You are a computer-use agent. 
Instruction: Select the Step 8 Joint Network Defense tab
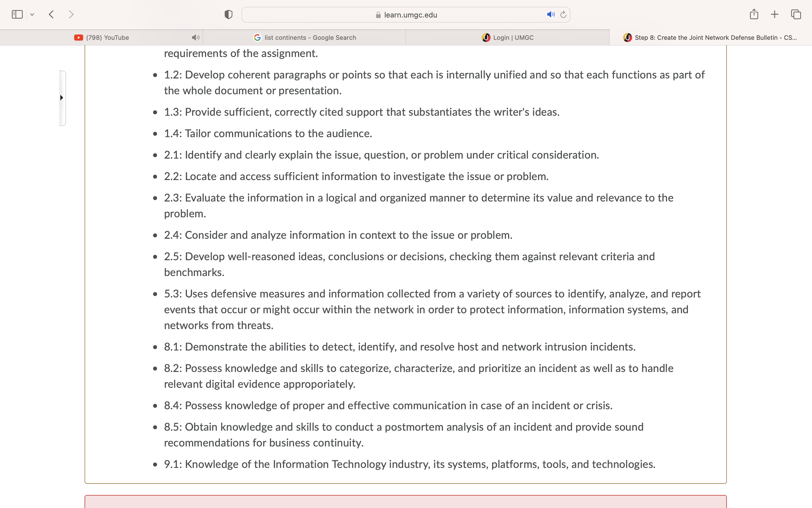point(710,38)
